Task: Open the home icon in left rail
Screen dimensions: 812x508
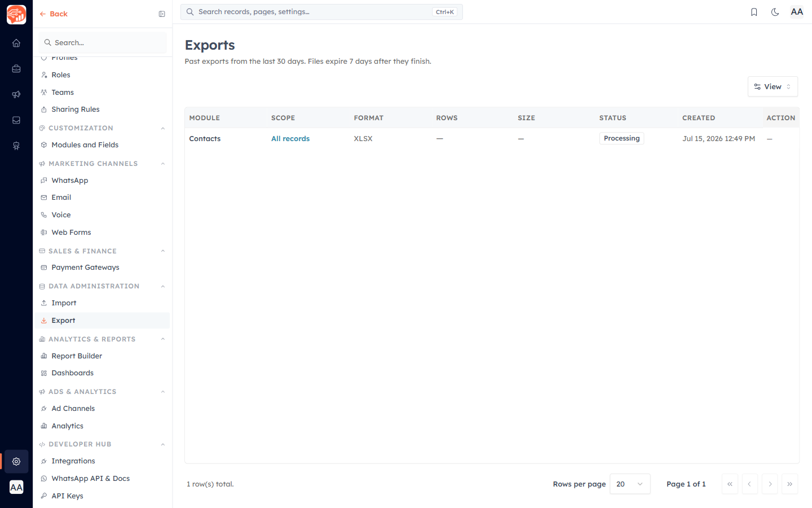Action: tap(16, 43)
